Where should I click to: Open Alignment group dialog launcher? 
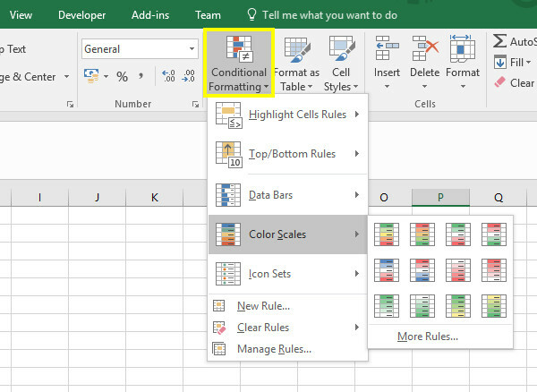70,104
